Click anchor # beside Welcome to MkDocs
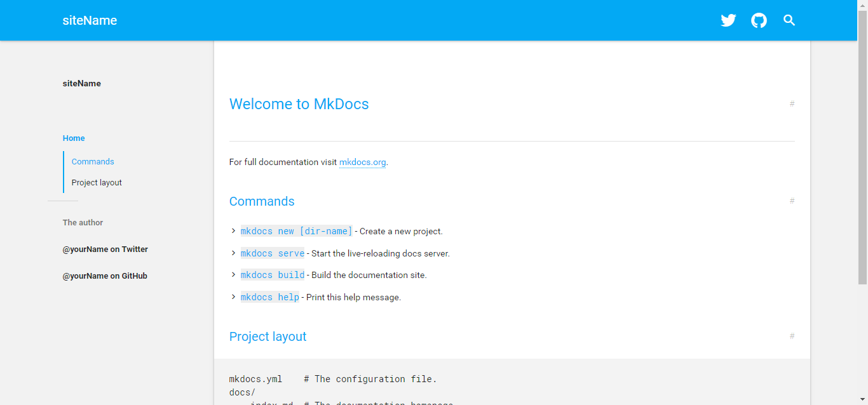Screen dimensions: 868x405 click(x=792, y=103)
